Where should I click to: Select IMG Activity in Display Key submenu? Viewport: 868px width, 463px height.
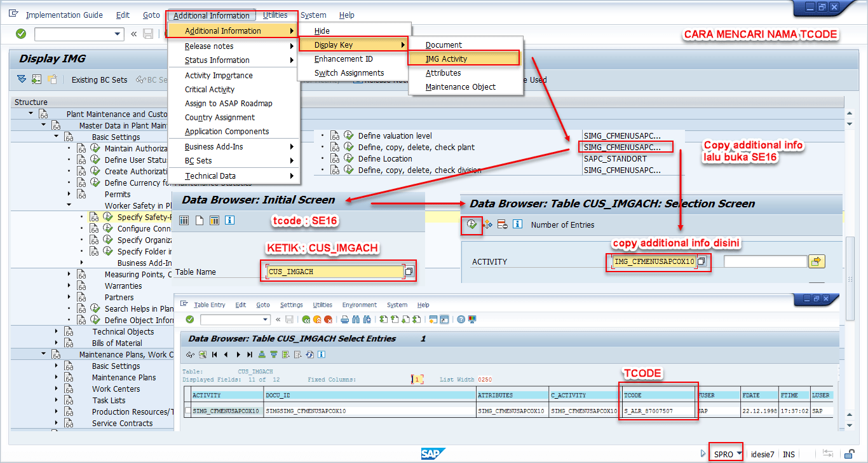pyautogui.click(x=446, y=59)
